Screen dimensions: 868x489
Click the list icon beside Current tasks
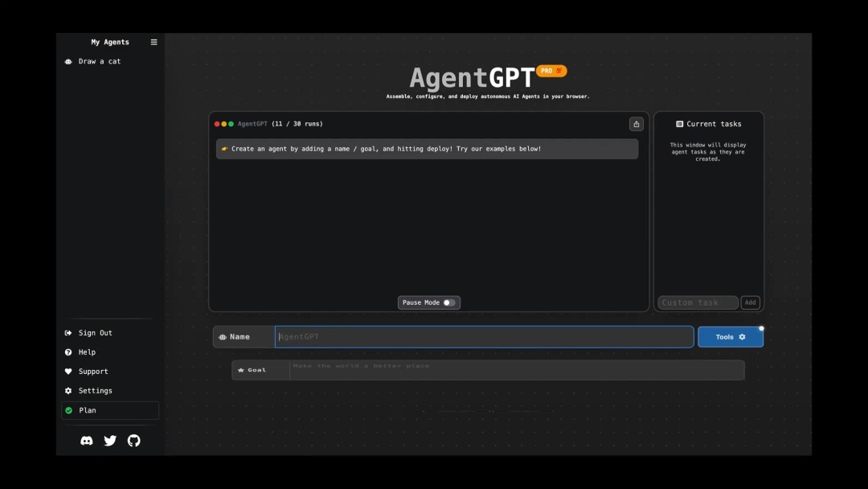679,124
